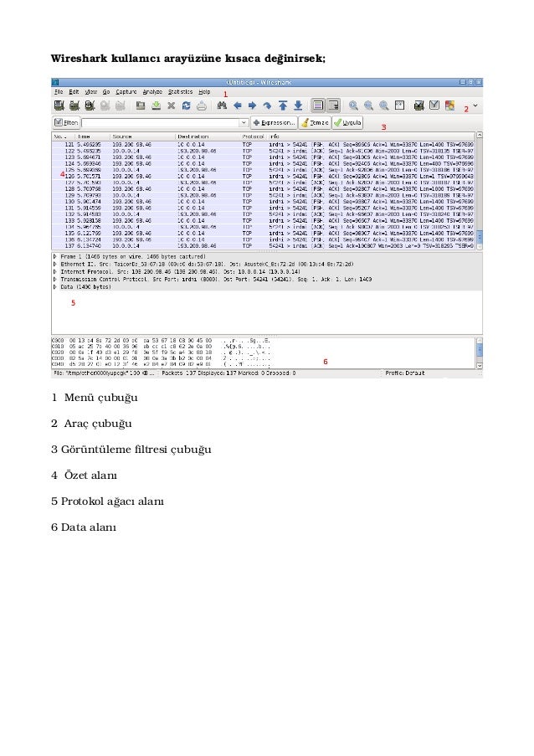This screenshot has height=756, width=534.
Task: Click the Expression... button
Action: tap(274, 122)
